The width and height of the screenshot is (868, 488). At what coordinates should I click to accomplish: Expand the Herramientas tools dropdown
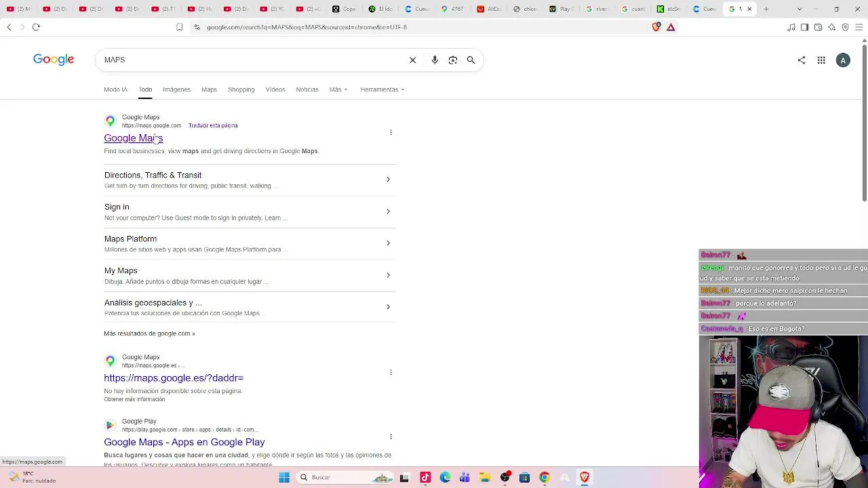382,89
